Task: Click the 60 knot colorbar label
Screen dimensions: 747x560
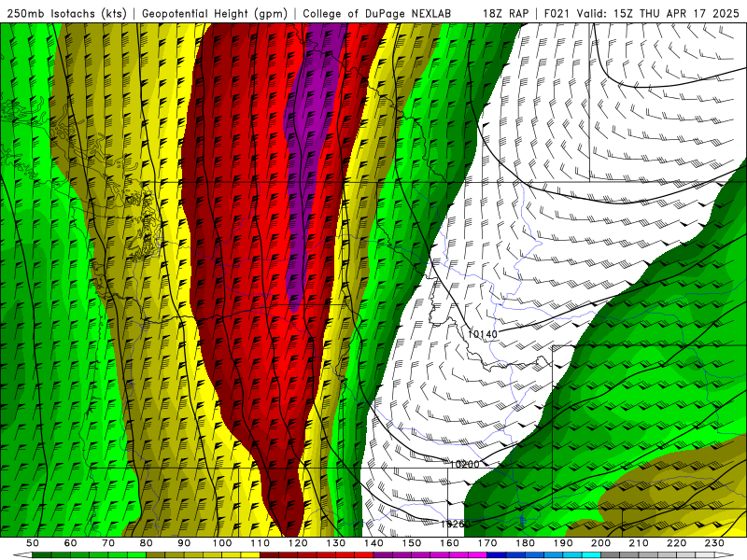Action: (x=71, y=543)
